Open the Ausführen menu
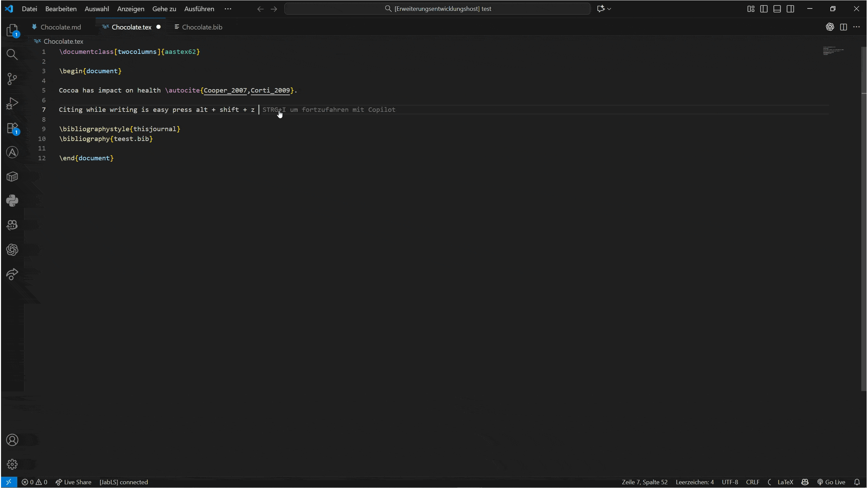868x488 pixels. click(x=199, y=9)
